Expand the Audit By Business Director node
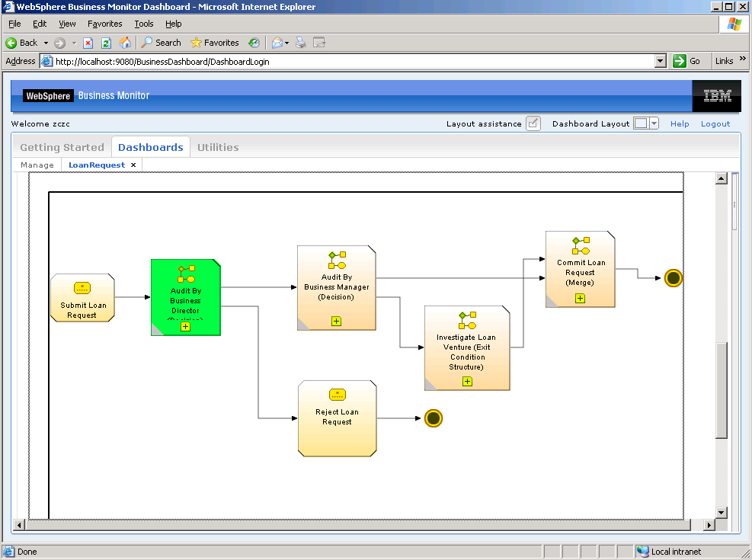Viewport: 752px width, 560px height. point(185,327)
